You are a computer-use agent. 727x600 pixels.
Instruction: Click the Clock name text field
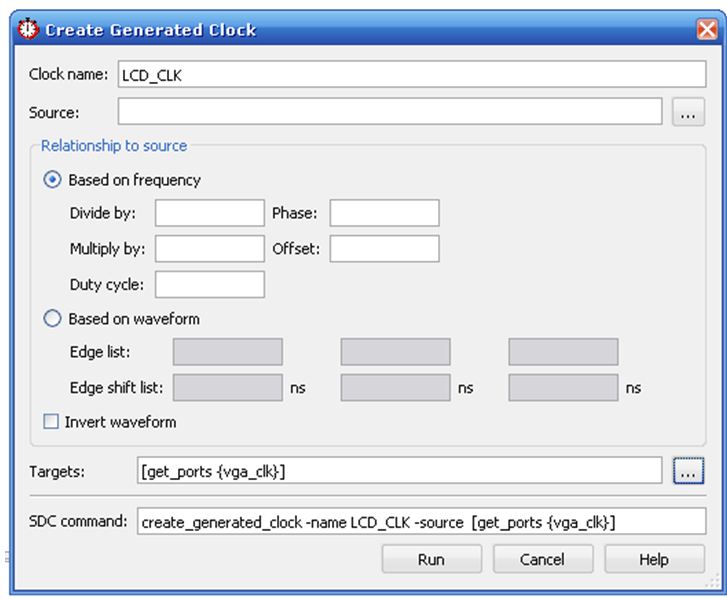[x=412, y=75]
